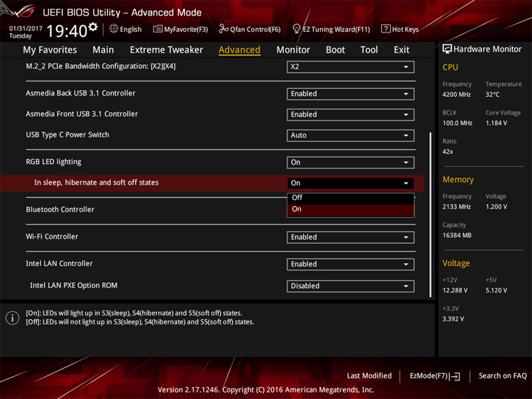Click the settings list vertical scrollbar
The height and width of the screenshot is (399, 532).
(431, 214)
